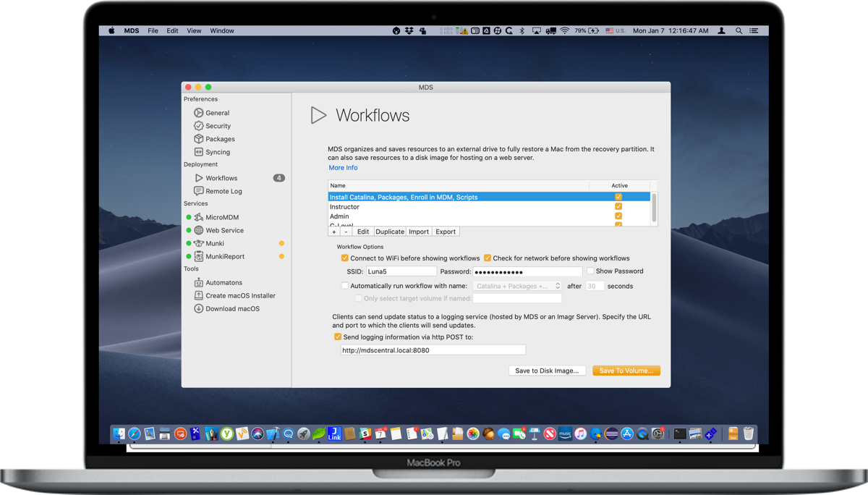This screenshot has height=495, width=868.
Task: Click the WiFi Password field
Action: [x=527, y=271]
